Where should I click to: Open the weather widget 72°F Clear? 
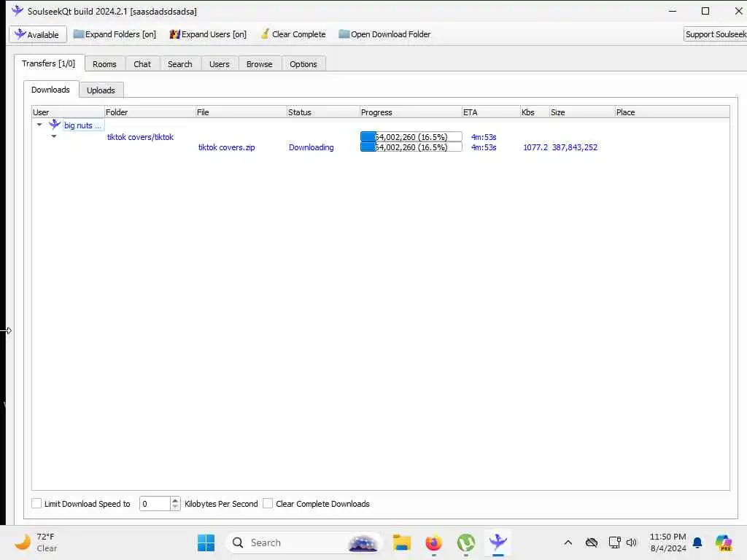(x=36, y=542)
